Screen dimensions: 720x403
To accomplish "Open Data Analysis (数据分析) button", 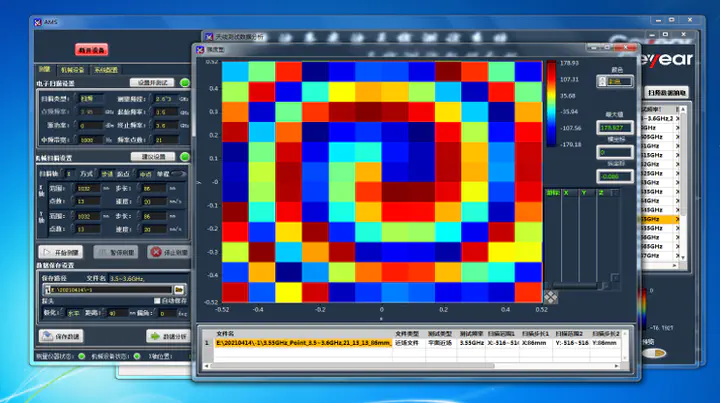I will coord(166,336).
